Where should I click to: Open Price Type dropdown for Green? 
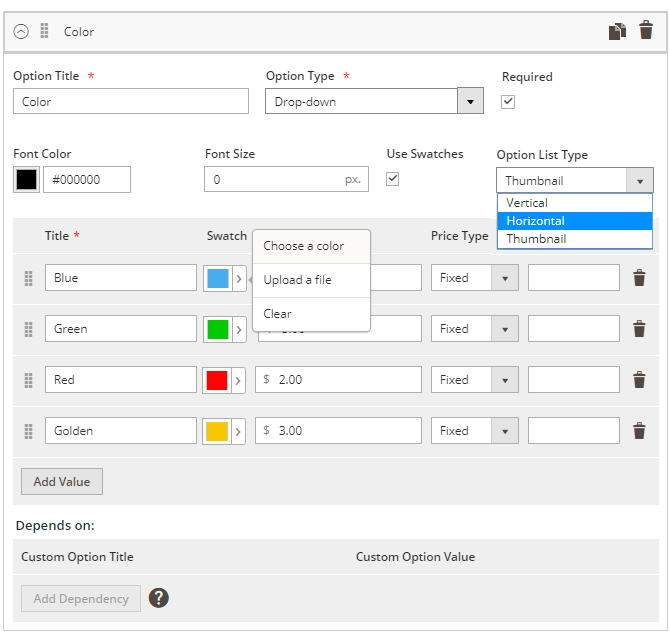(475, 329)
